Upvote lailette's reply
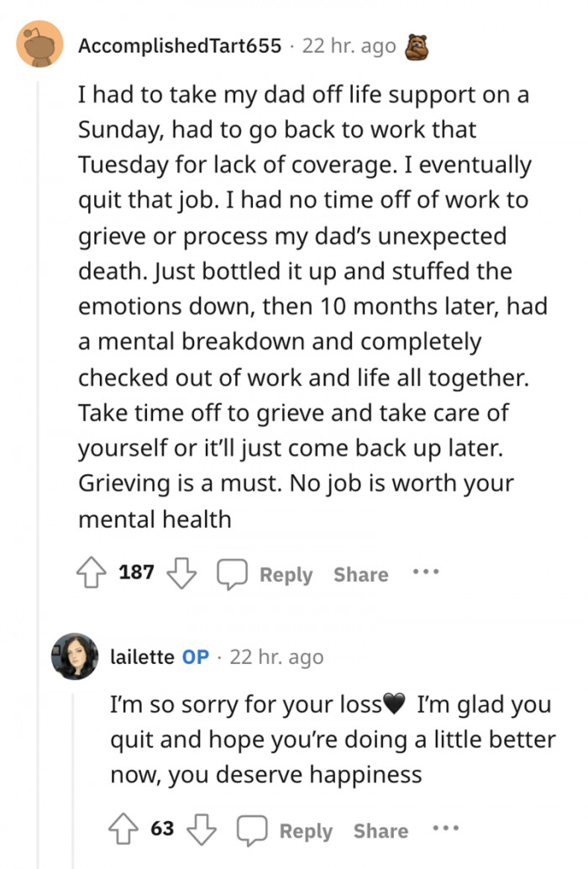 coord(123,830)
